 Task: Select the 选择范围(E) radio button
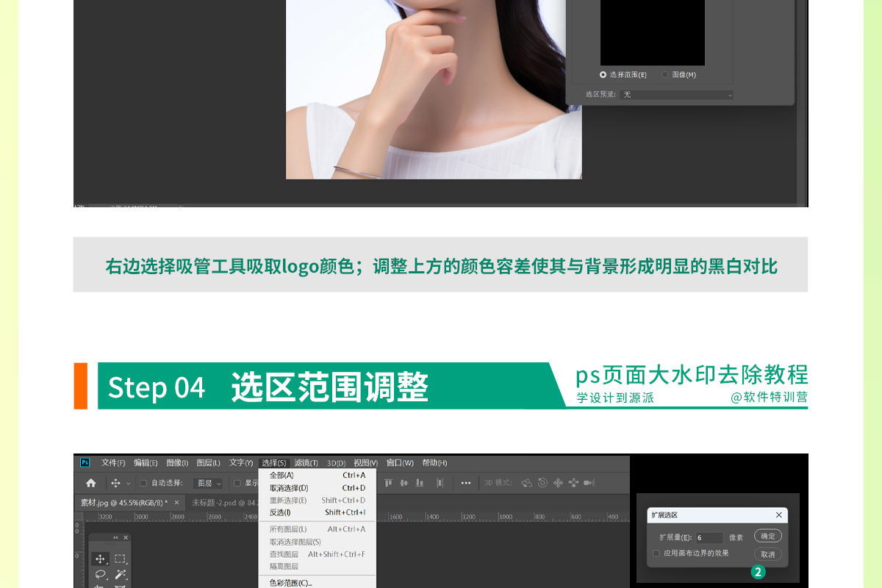[x=603, y=74]
